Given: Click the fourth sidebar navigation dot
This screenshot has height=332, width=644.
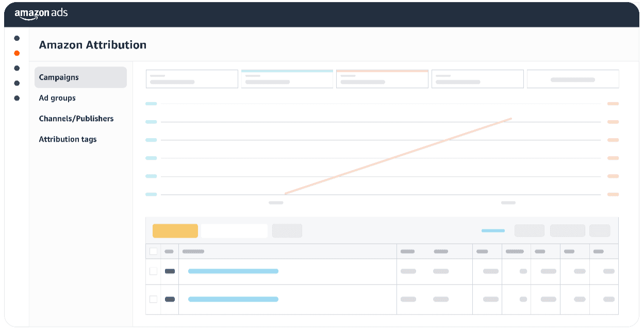Looking at the screenshot, I should point(17,83).
